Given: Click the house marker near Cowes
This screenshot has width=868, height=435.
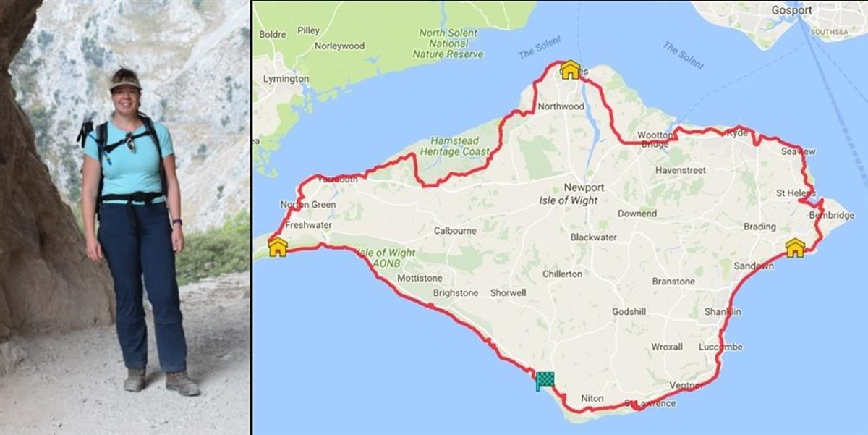Looking at the screenshot, I should 570,69.
